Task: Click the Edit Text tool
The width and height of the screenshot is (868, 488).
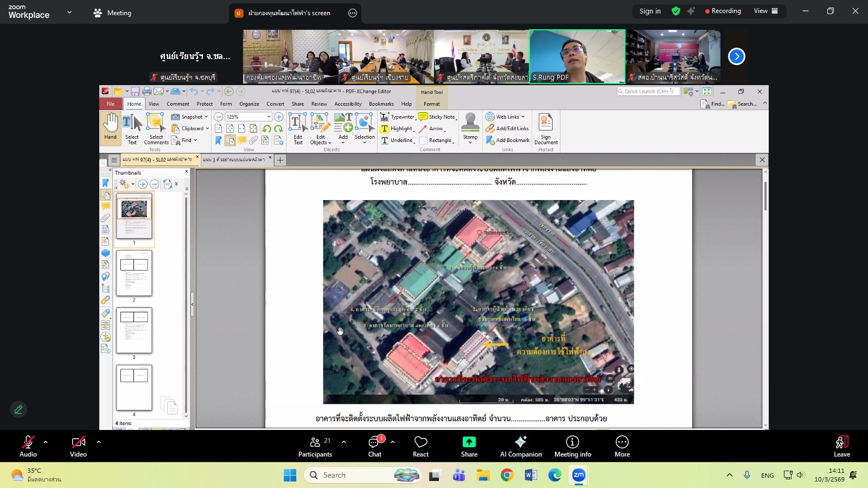Action: pos(298,129)
